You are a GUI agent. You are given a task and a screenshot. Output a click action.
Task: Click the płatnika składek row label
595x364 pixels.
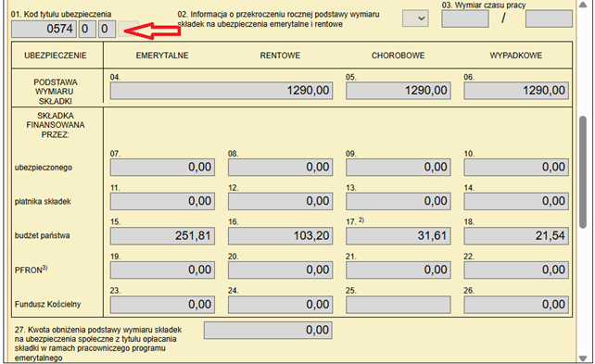(x=43, y=202)
